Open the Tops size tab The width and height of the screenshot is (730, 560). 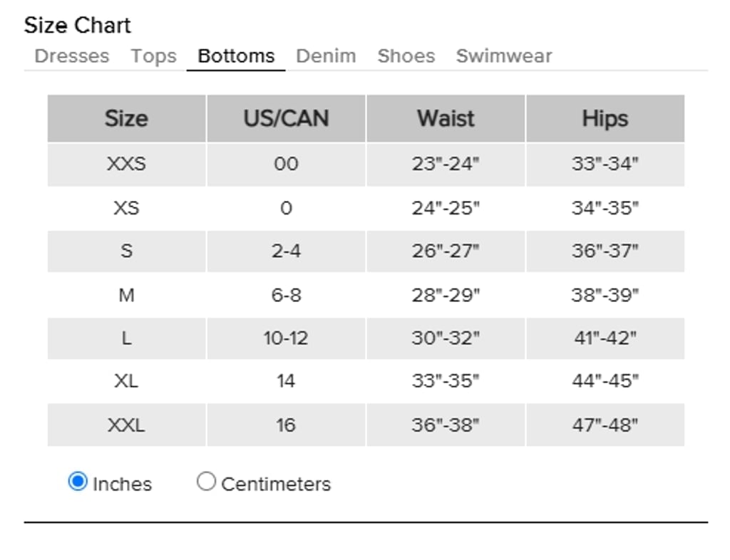tap(154, 56)
